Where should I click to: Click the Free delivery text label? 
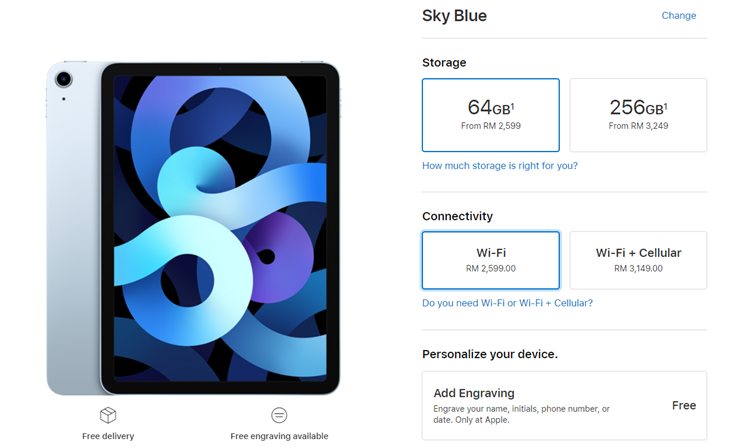(108, 436)
